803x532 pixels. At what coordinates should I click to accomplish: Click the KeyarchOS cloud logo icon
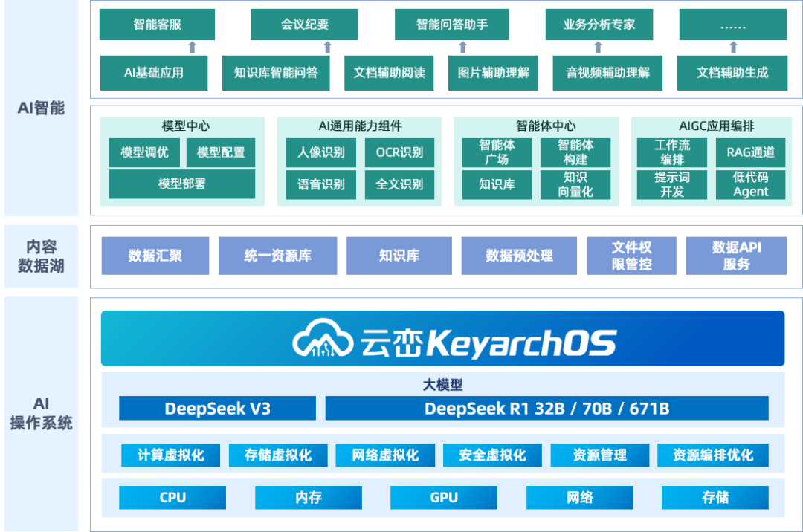[323, 339]
